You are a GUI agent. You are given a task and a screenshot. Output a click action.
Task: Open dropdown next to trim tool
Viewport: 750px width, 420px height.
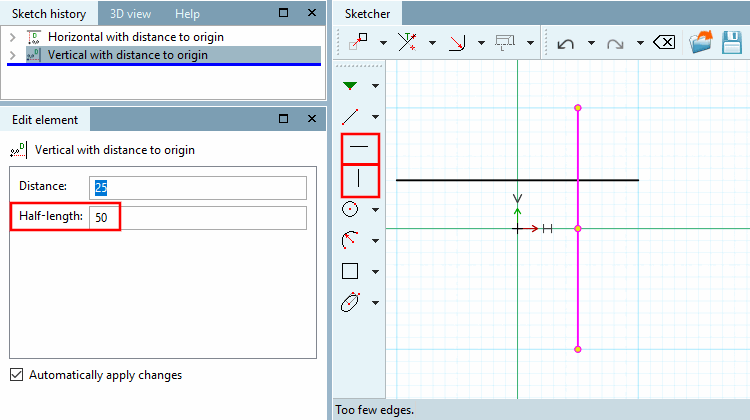[432, 43]
